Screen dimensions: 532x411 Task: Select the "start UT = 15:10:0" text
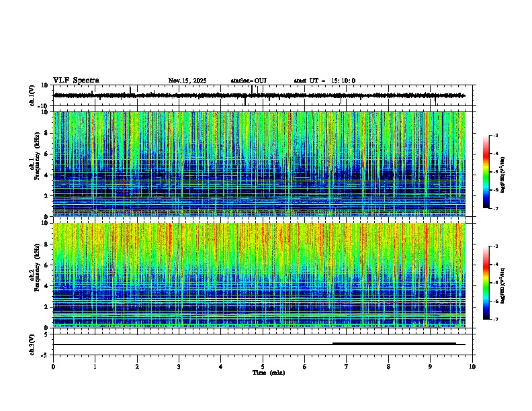324,81
